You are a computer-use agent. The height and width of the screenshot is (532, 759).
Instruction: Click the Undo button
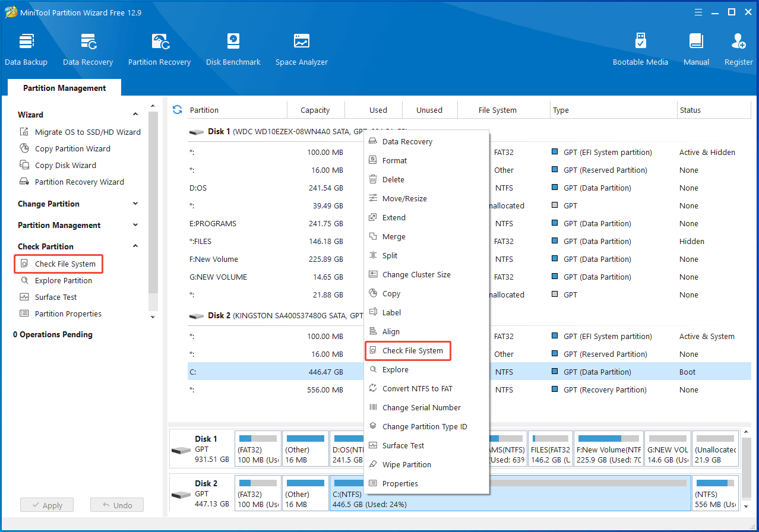tap(117, 505)
